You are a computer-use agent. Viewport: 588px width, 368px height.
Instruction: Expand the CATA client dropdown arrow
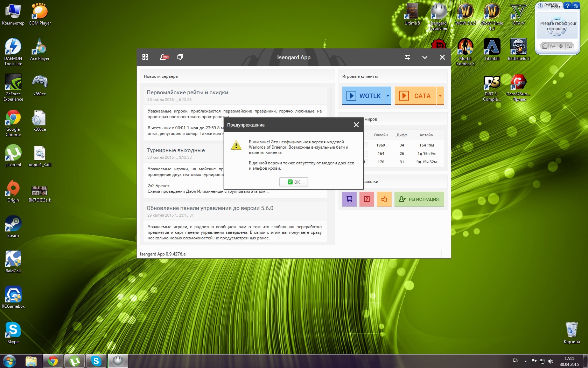[x=440, y=96]
